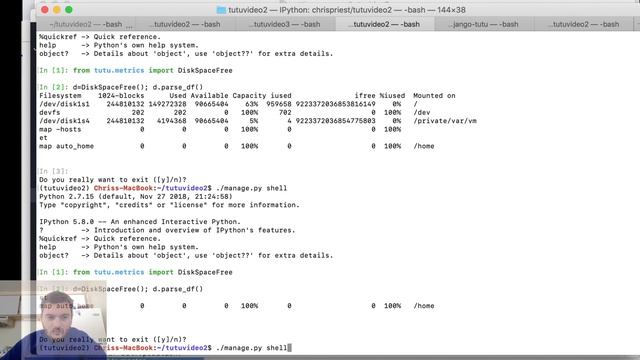This screenshot has width=640, height=360.
Task: Click the '/dev/disk1s4' filesystem entry
Action: [x=64, y=121]
